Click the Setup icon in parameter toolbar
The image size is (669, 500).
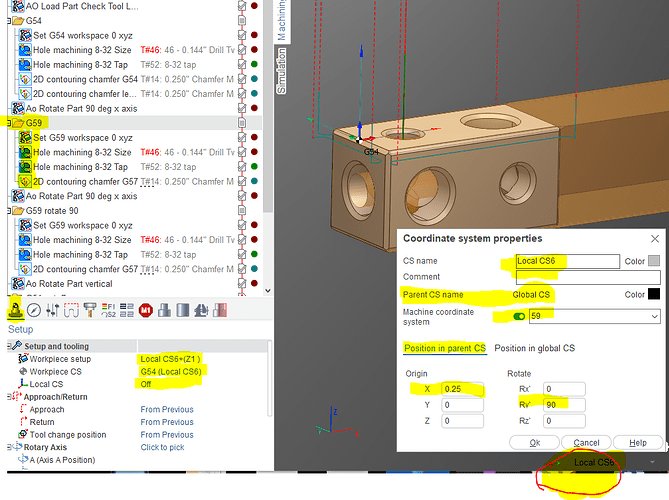tap(13, 310)
